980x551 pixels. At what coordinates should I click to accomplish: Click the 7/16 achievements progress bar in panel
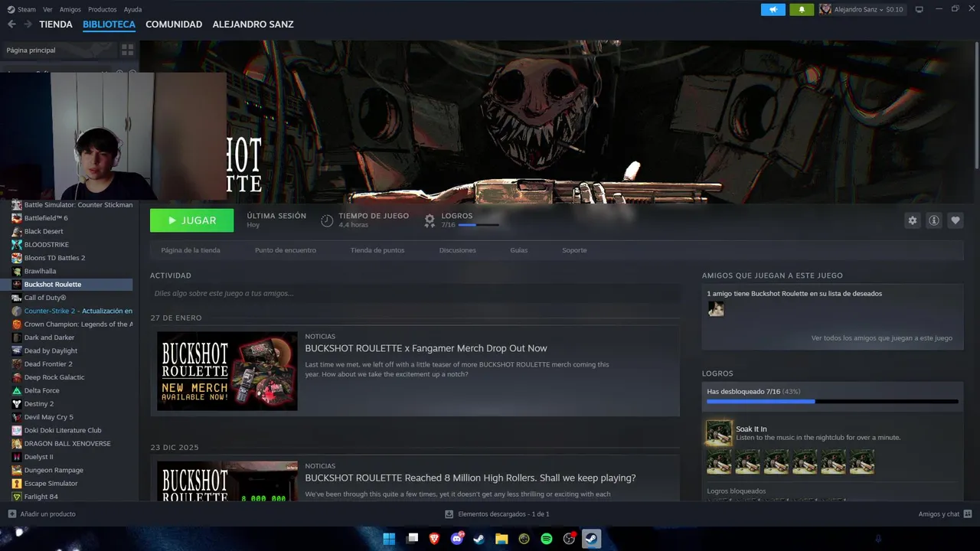pyautogui.click(x=832, y=401)
